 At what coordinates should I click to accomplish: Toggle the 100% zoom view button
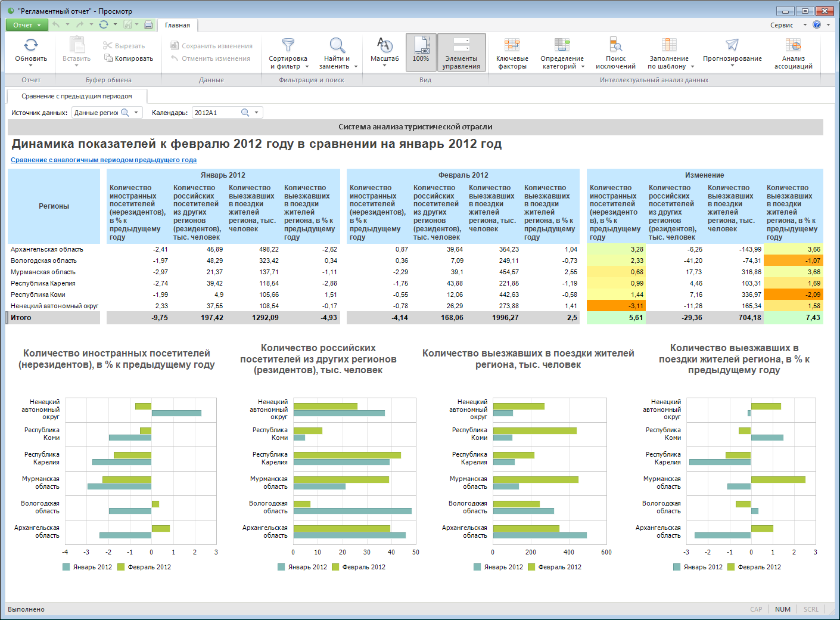(x=421, y=51)
